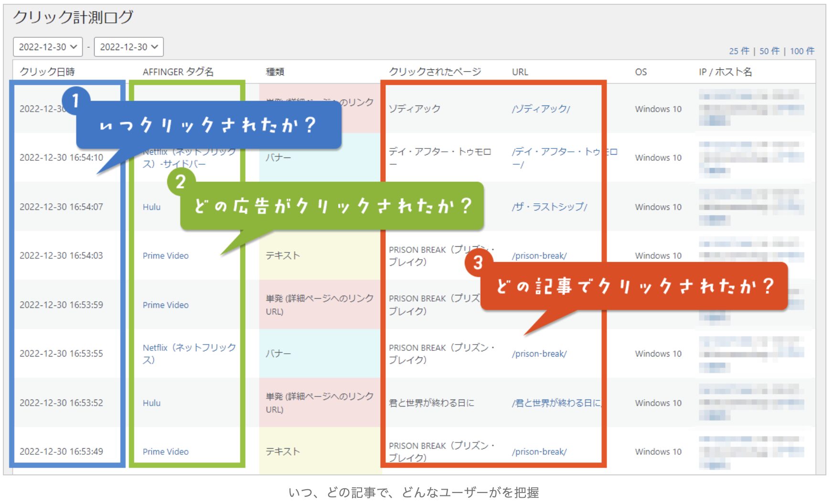The width and height of the screenshot is (834, 504).
Task: Click PRISON BREAK page name in 16:53:55 row
Action: [x=442, y=354]
